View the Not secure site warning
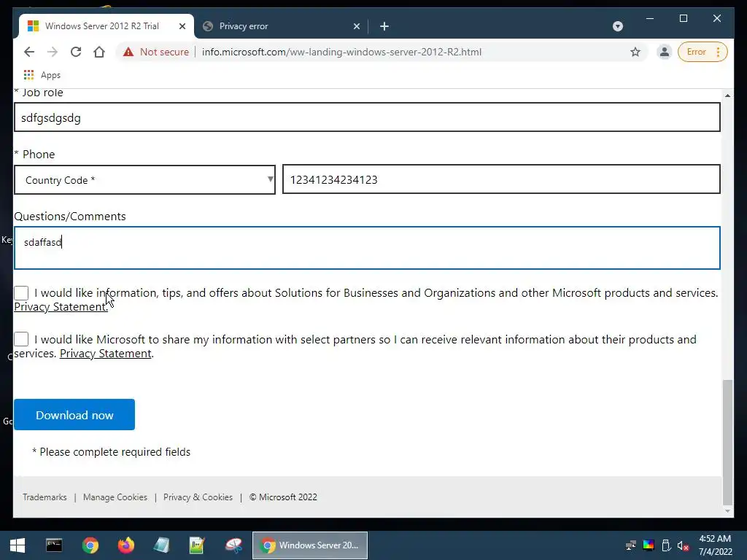 tap(156, 52)
